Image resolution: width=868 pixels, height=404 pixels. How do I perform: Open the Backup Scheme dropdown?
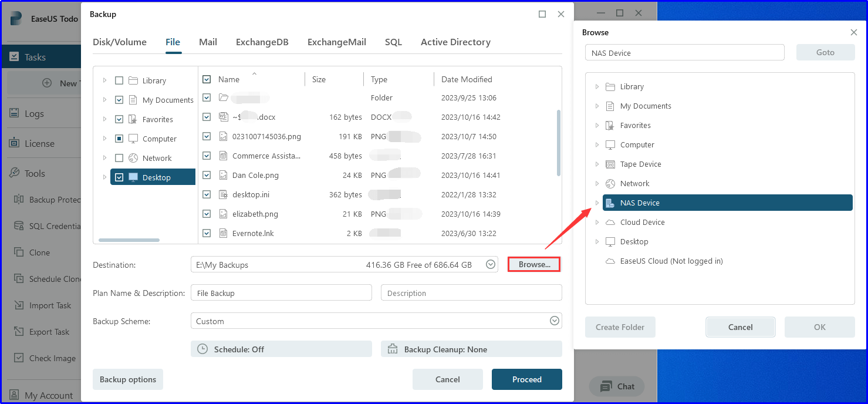[554, 321]
